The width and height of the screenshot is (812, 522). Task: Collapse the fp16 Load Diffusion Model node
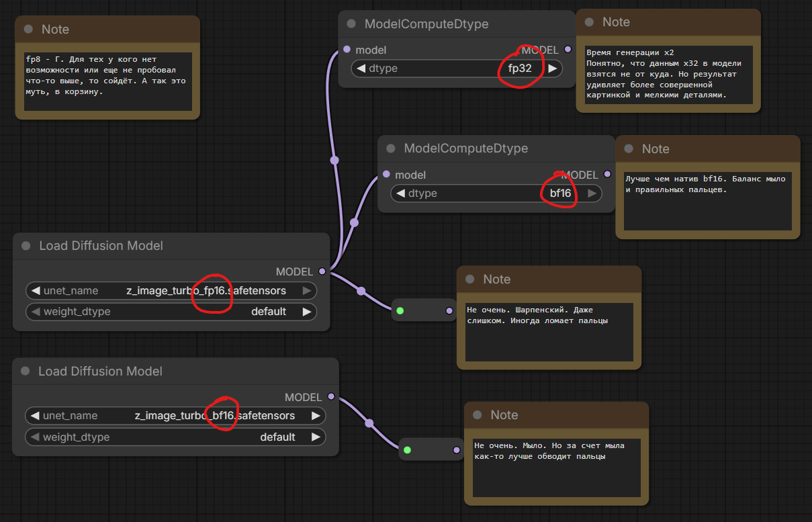coord(26,246)
